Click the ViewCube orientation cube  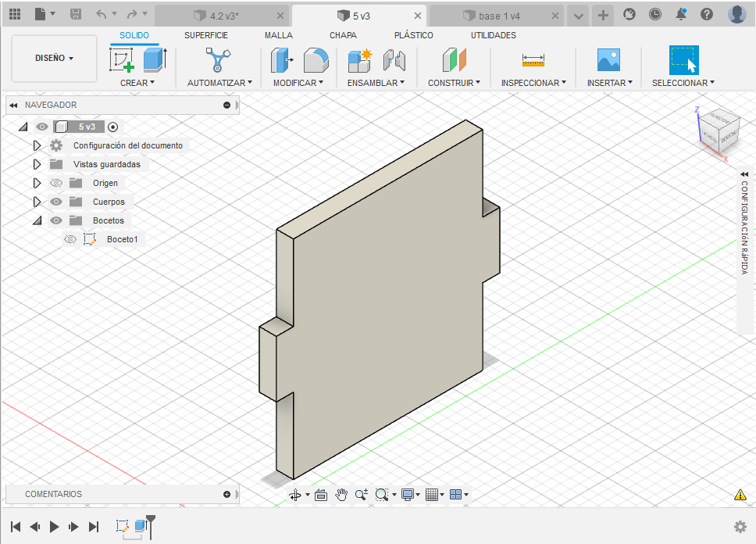(719, 130)
